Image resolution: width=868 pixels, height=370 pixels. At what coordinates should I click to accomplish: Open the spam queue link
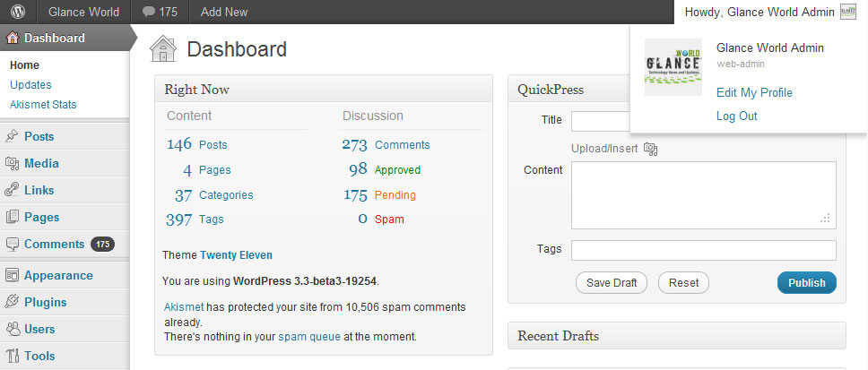coord(309,336)
